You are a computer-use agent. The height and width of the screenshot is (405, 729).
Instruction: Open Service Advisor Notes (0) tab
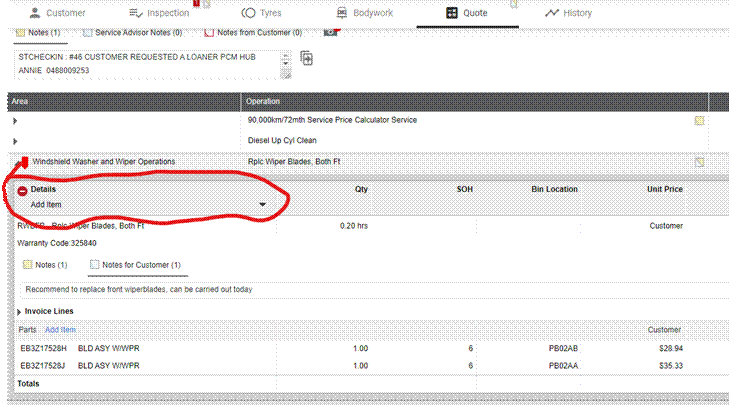click(x=133, y=33)
